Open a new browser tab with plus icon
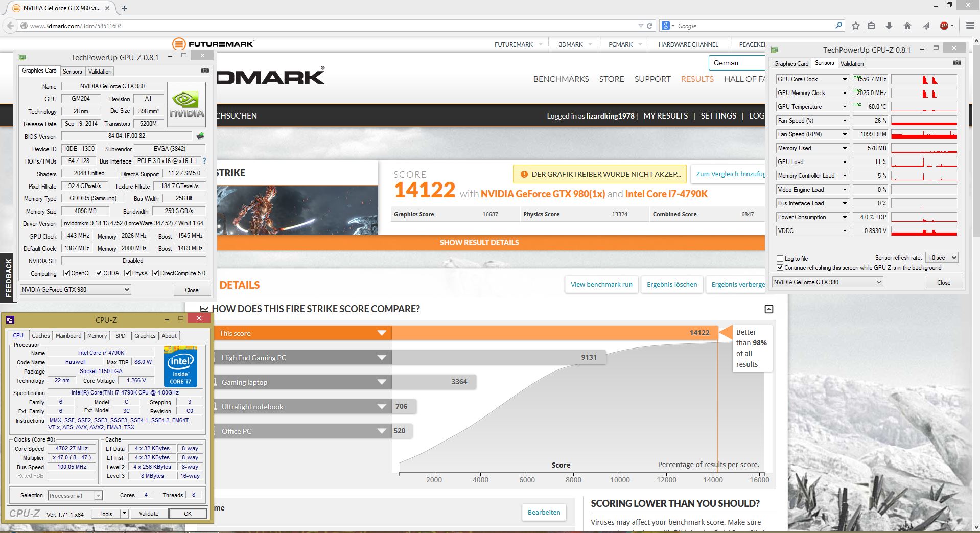This screenshot has height=533, width=980. (124, 8)
